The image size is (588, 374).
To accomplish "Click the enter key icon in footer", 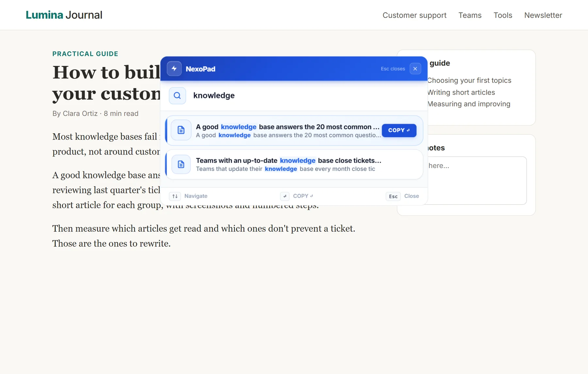I will 285,196.
